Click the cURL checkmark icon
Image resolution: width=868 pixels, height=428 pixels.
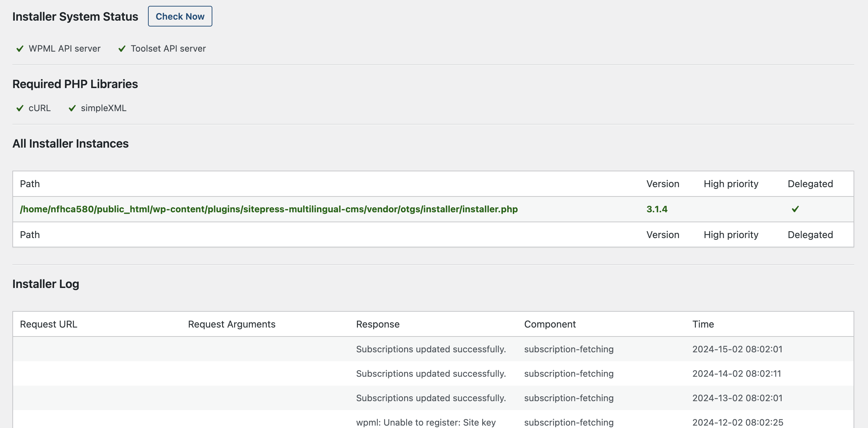point(20,108)
